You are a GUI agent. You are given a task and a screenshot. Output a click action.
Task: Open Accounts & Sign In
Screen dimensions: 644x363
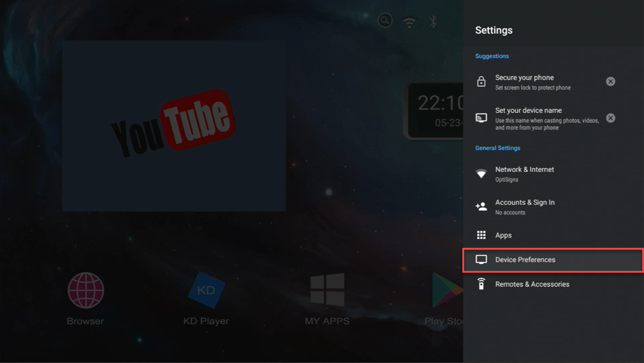[x=553, y=207]
